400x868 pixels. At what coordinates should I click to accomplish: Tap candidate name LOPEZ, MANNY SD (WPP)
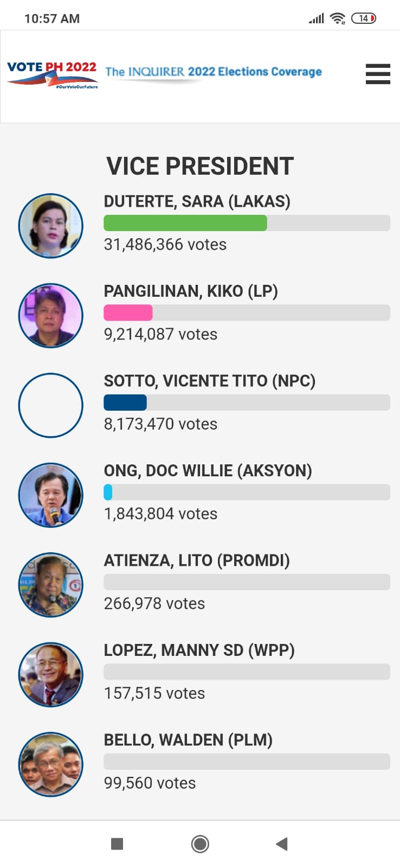point(199,650)
